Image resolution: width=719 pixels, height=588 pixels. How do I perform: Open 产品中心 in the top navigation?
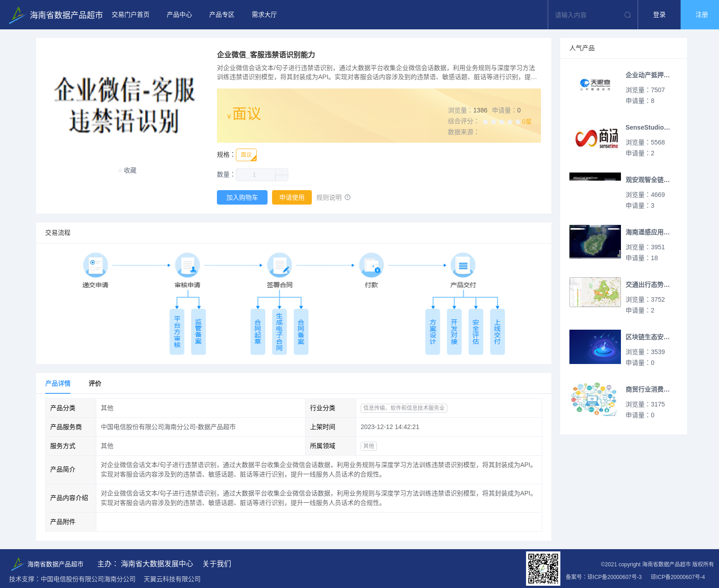tap(179, 15)
